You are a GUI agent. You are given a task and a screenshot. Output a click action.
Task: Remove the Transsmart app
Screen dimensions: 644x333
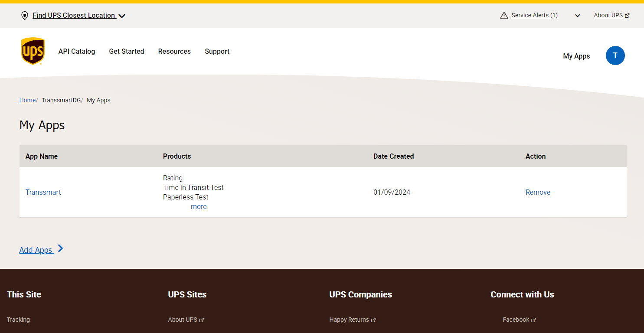pos(538,192)
